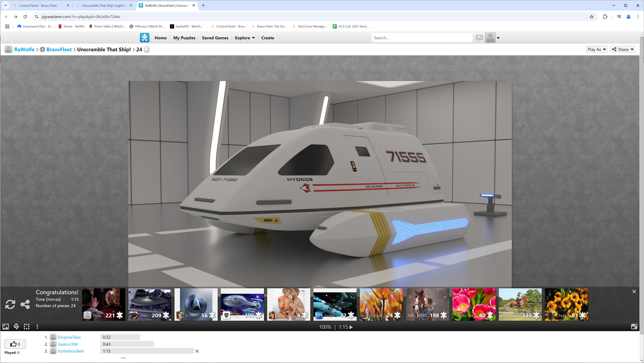The image size is (644, 363).
Task: Open the Picard 221-piece puzzle thumbnail
Action: pos(104,304)
